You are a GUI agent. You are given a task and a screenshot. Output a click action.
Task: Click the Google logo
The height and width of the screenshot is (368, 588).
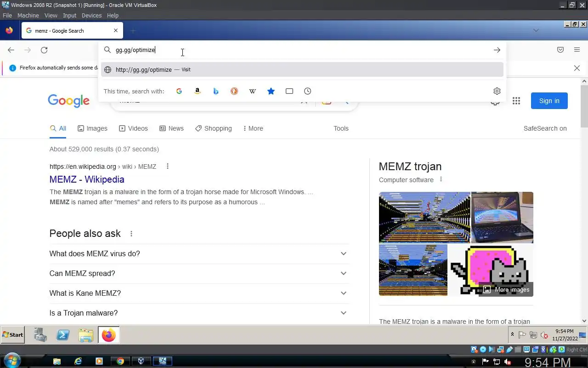pos(69,101)
